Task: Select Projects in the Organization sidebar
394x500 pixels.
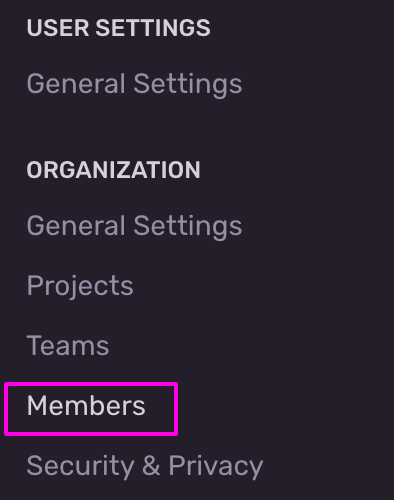Action: point(80,286)
